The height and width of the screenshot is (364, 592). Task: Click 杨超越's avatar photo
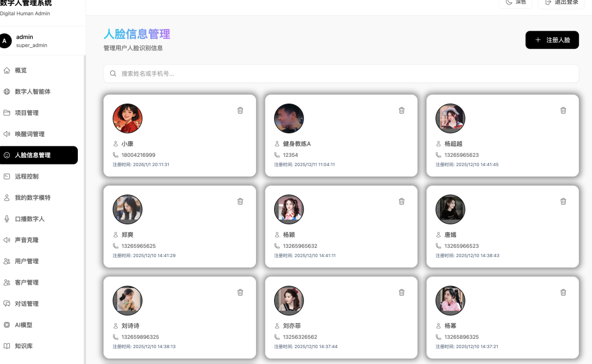click(x=451, y=118)
